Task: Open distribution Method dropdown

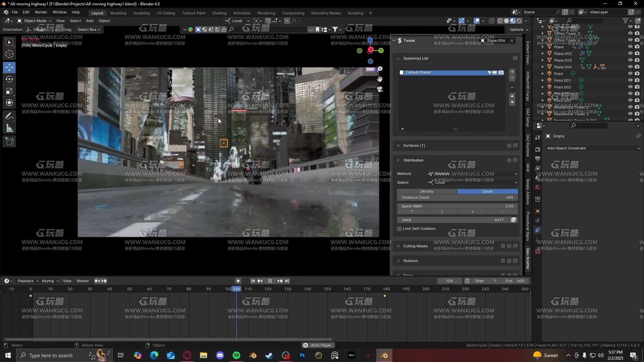Action: 472,174
